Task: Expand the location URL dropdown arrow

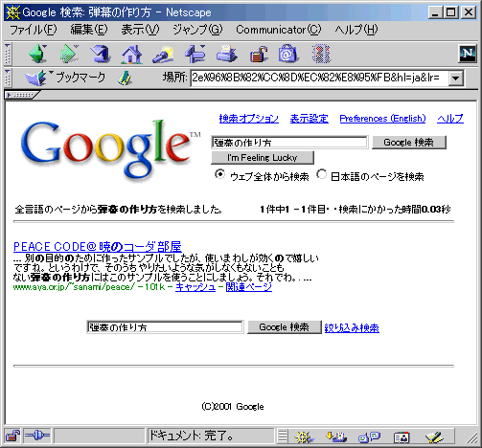Action: [x=455, y=78]
